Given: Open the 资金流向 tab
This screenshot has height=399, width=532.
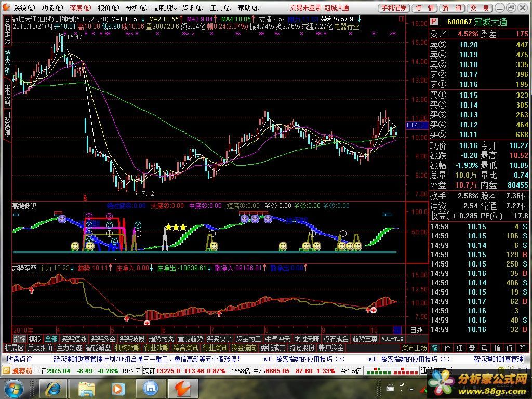Looking at the screenshot, I should point(244,348).
